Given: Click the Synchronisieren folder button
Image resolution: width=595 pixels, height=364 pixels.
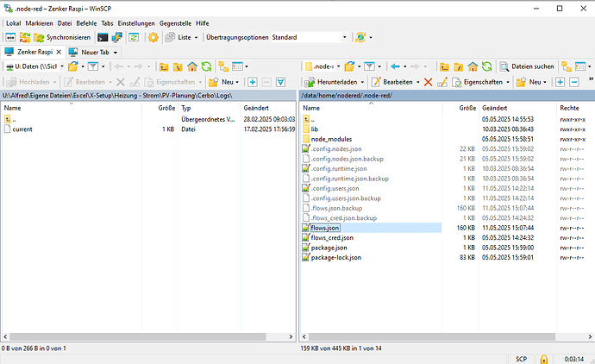Looking at the screenshot, I should tap(62, 37).
